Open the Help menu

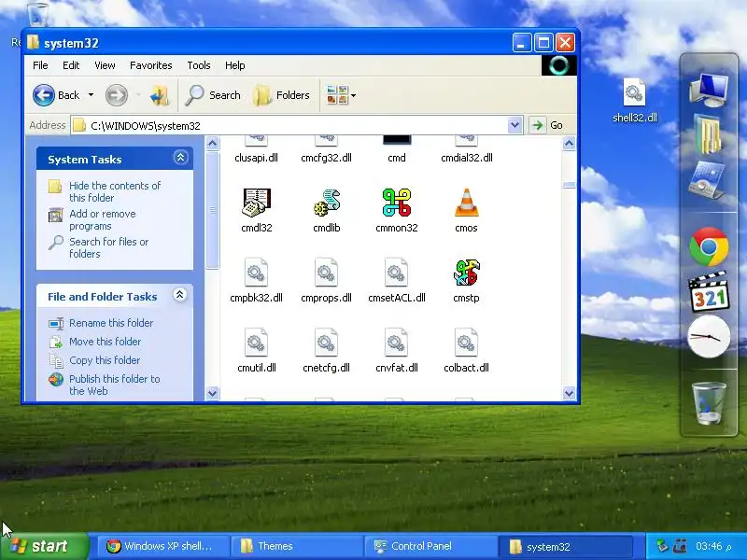pyautogui.click(x=235, y=65)
